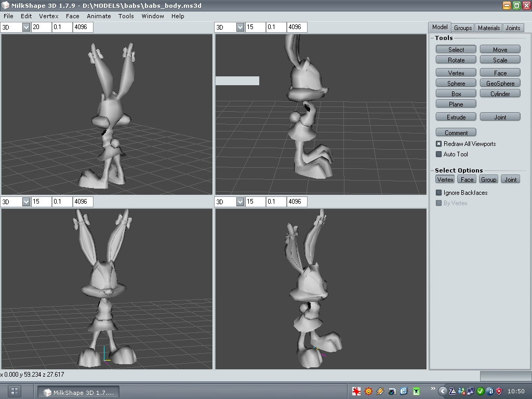
Task: Open the Animate menu
Action: [99, 16]
